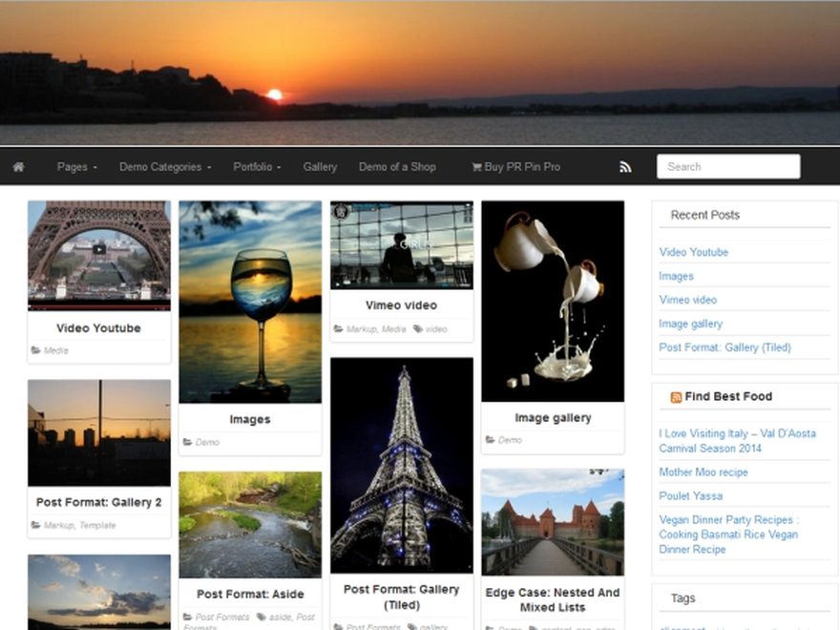Open the wine glass sunset thumbnail
Screen dimensions: 840x630
coord(250,303)
